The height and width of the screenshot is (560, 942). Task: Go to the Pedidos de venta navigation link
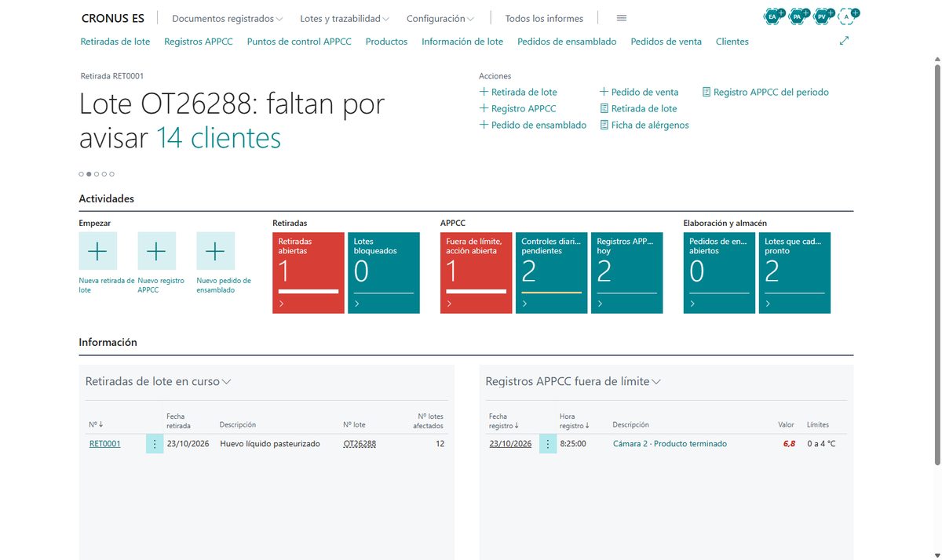666,42
